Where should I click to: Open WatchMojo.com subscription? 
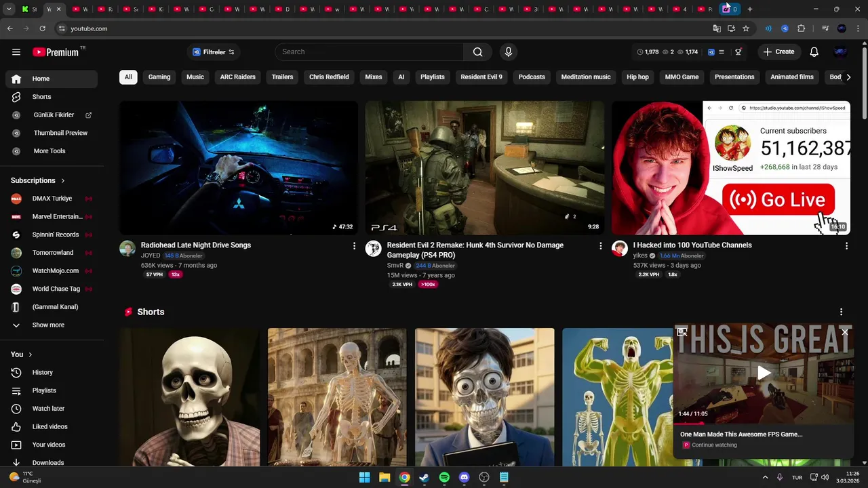52,271
